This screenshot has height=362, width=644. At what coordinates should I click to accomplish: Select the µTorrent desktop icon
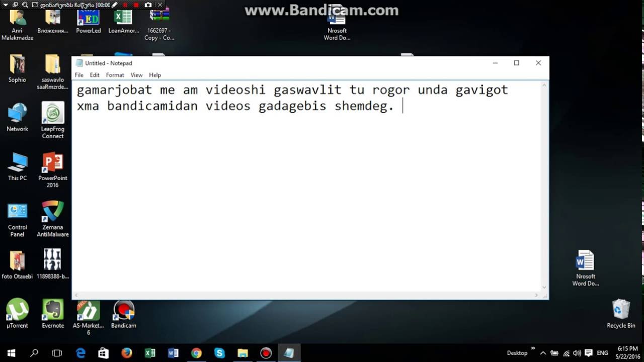pyautogui.click(x=17, y=314)
